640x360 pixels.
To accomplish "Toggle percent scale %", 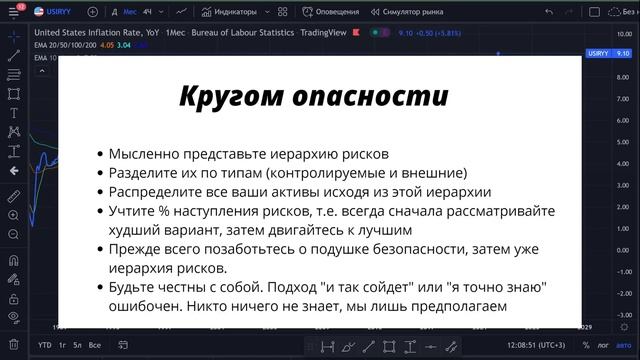I will 586,345.
